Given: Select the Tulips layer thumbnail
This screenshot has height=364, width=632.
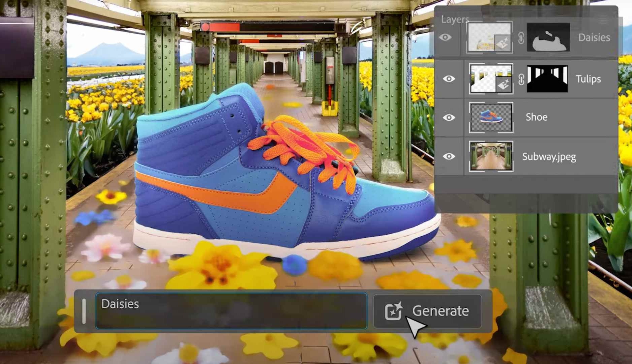Looking at the screenshot, I should click(491, 79).
